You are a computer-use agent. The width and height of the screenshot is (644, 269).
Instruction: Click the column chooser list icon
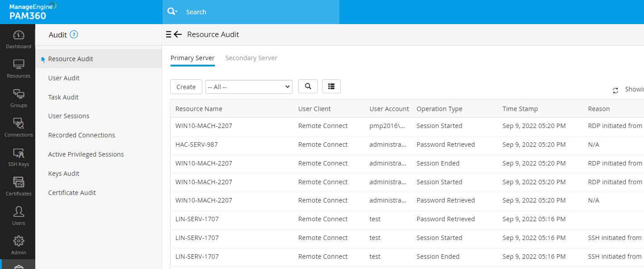[x=331, y=87]
